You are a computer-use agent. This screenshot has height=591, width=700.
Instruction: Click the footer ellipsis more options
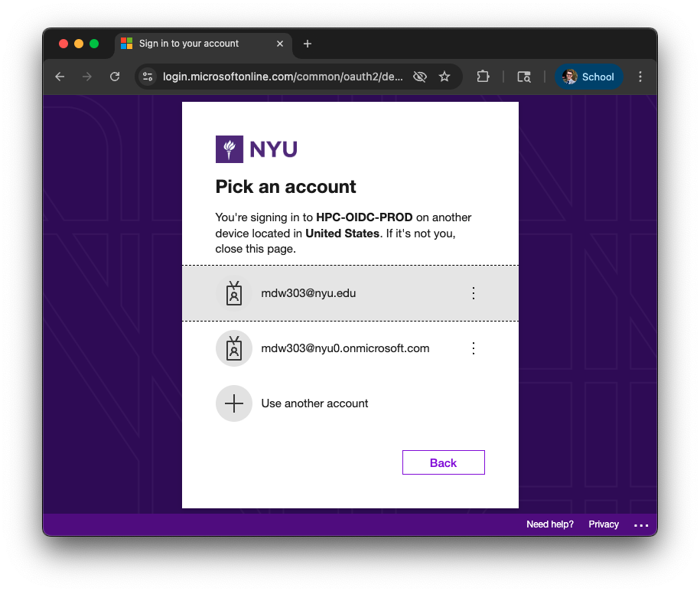(641, 525)
